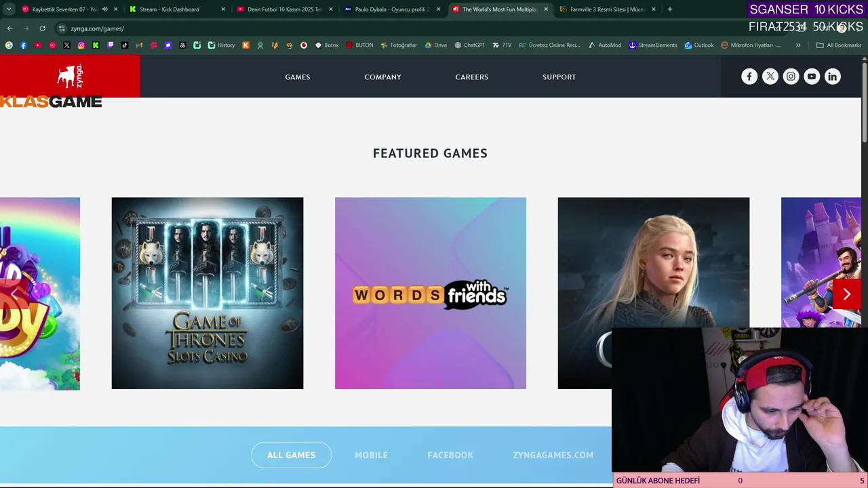The height and width of the screenshot is (488, 868).
Task: Open the Twitch bookmark icon
Action: (110, 45)
